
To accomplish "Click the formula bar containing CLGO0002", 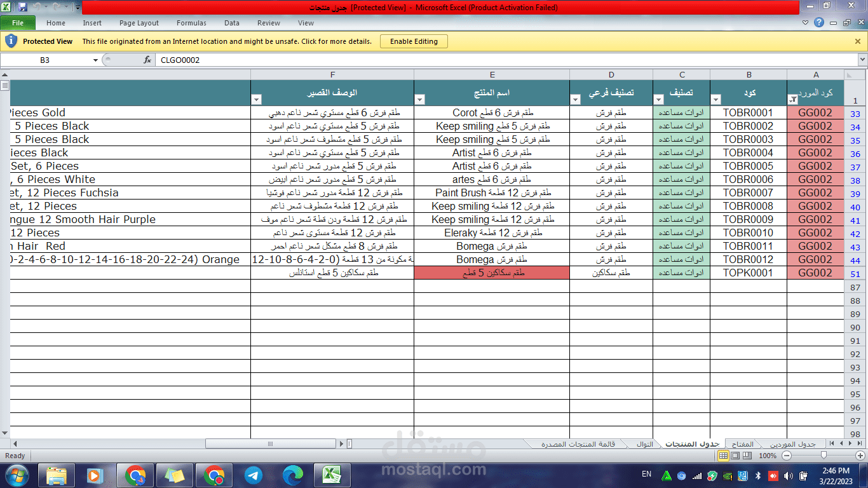I will (x=506, y=60).
